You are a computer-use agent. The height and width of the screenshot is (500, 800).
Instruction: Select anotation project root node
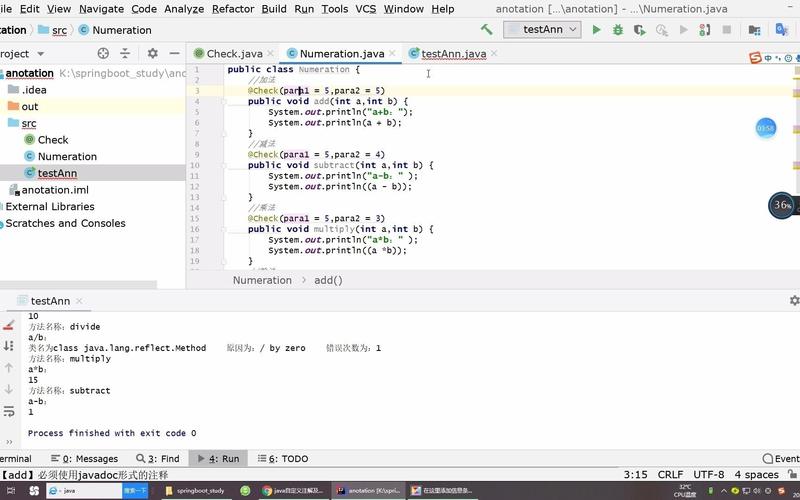tap(29, 73)
